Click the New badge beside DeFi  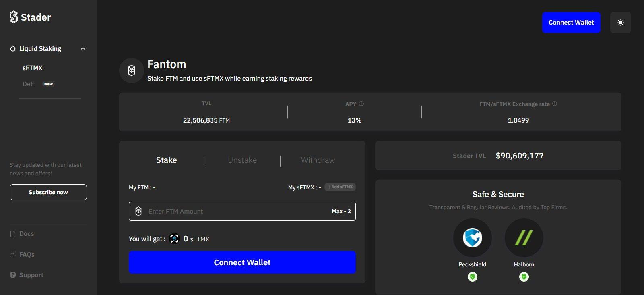(48, 84)
